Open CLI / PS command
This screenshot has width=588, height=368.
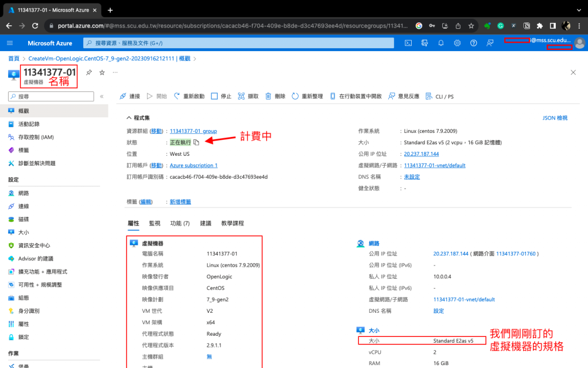coord(439,97)
